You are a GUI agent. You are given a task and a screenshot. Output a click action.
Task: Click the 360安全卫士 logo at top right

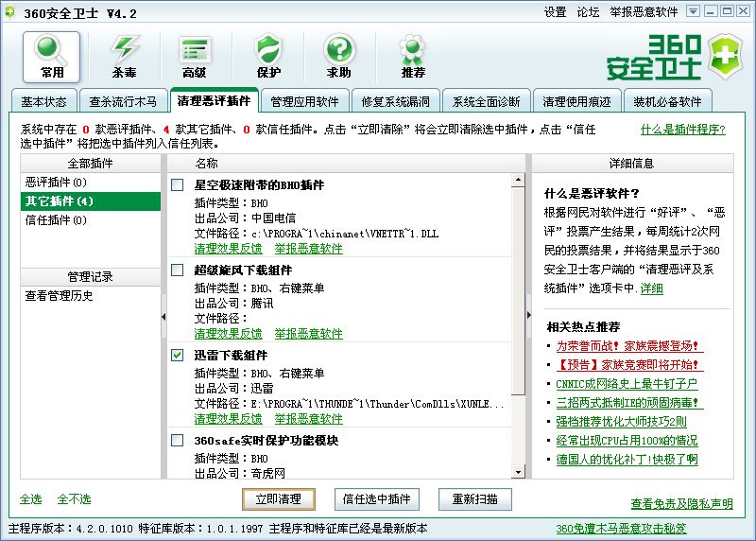pyautogui.click(x=667, y=57)
